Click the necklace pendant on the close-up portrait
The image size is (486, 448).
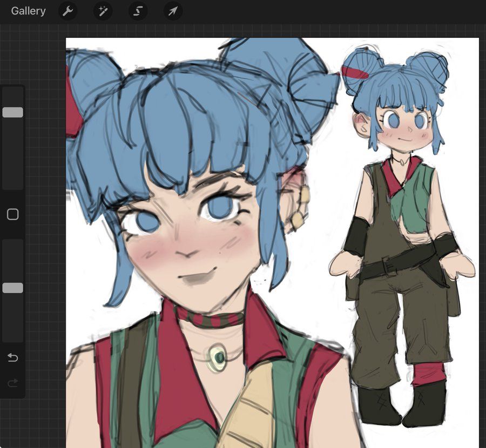tap(218, 357)
